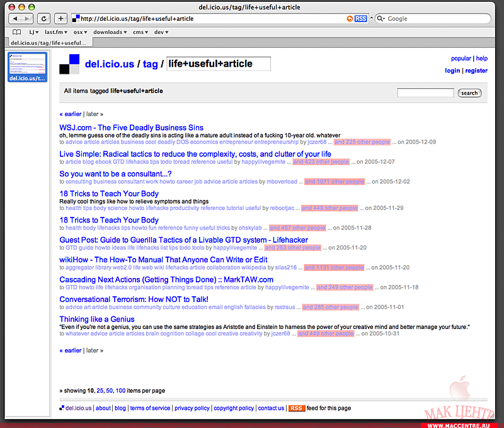This screenshot has width=504, height=428.
Task: Open the login link
Action: 452,71
